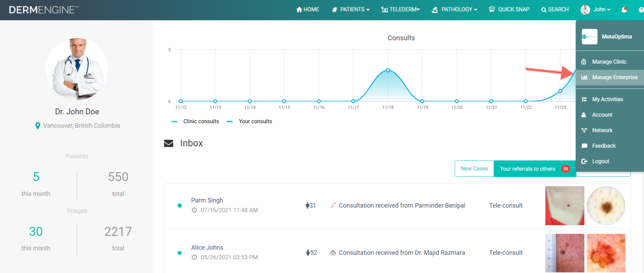Screen dimensions: 644x273
Task: Open the help question mark icon
Action: pos(641,10)
